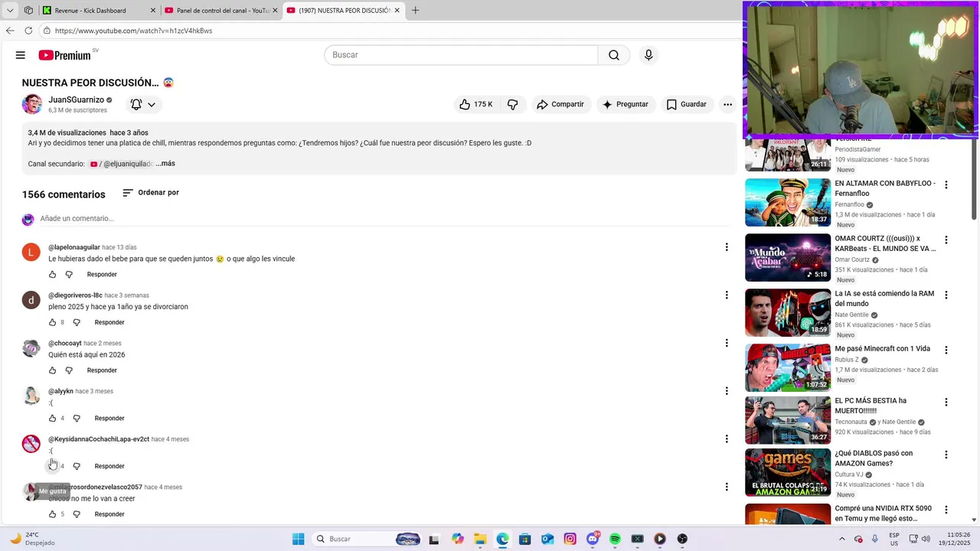This screenshot has width=980, height=551.
Task: Like the comment by @chocoayt
Action: pos(52,370)
